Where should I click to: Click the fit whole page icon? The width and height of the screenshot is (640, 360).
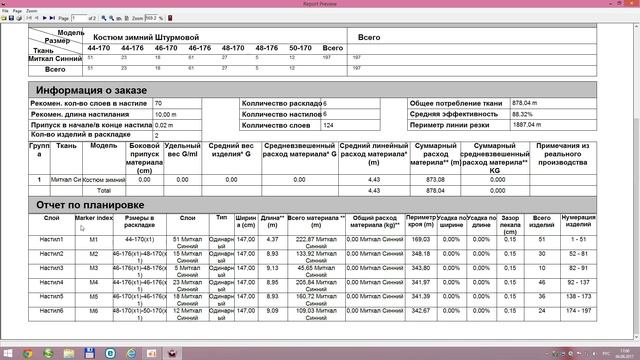point(127,18)
